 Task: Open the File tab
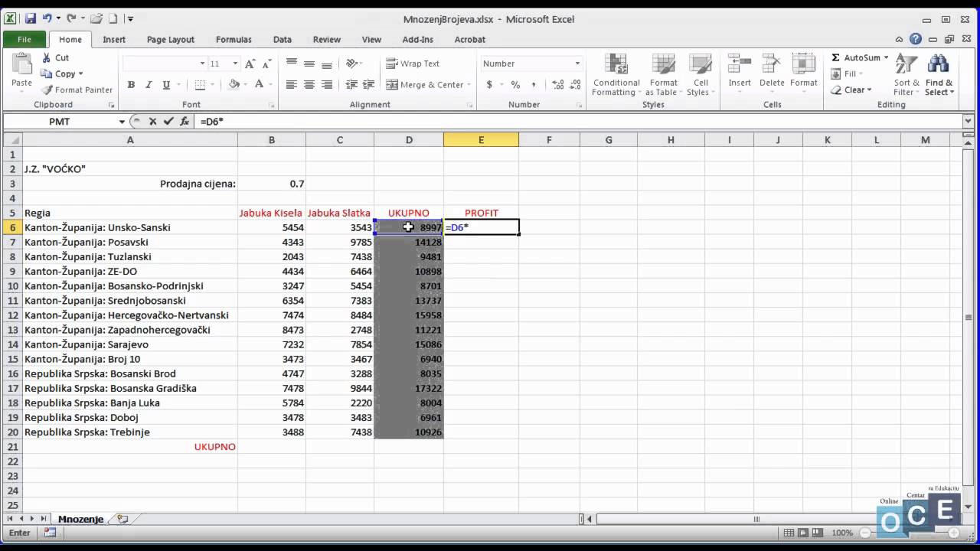pyautogui.click(x=24, y=39)
